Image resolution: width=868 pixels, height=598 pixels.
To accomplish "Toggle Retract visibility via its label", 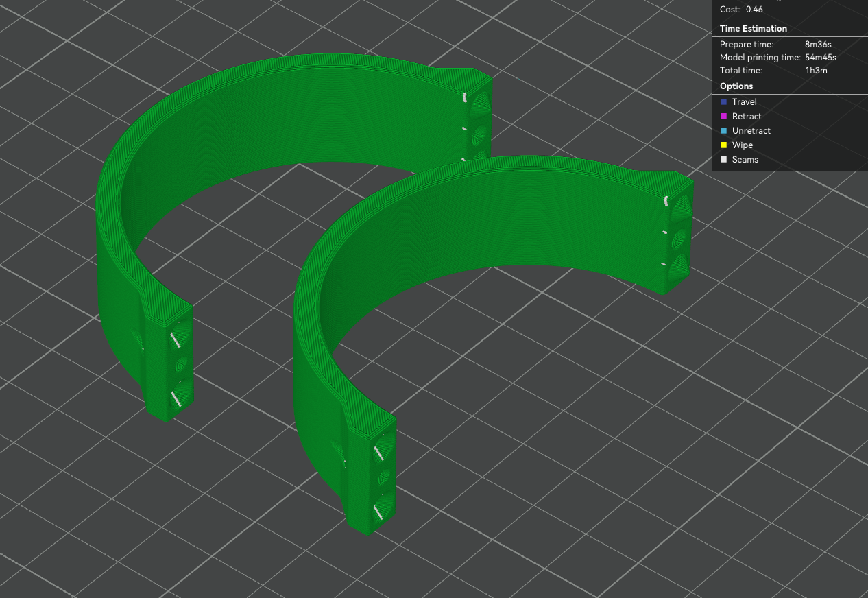I will point(747,116).
